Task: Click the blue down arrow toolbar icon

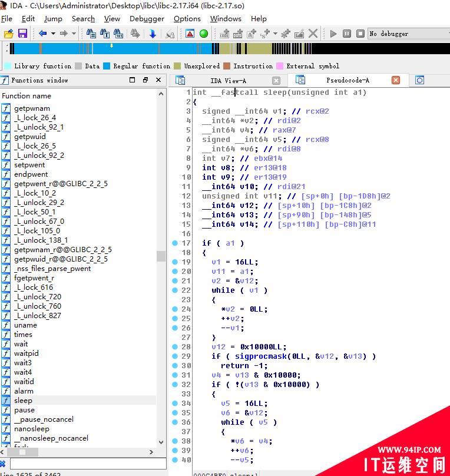Action: point(153,34)
